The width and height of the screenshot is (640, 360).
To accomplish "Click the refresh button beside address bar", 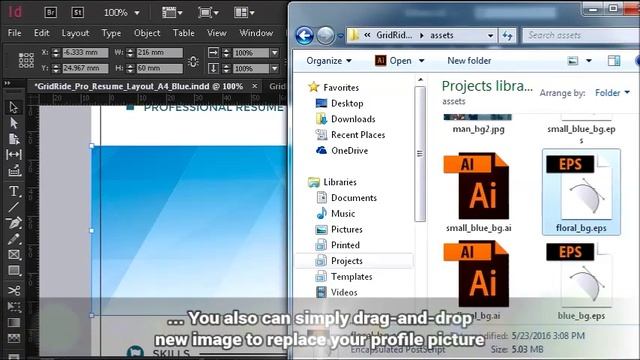I will [507, 36].
